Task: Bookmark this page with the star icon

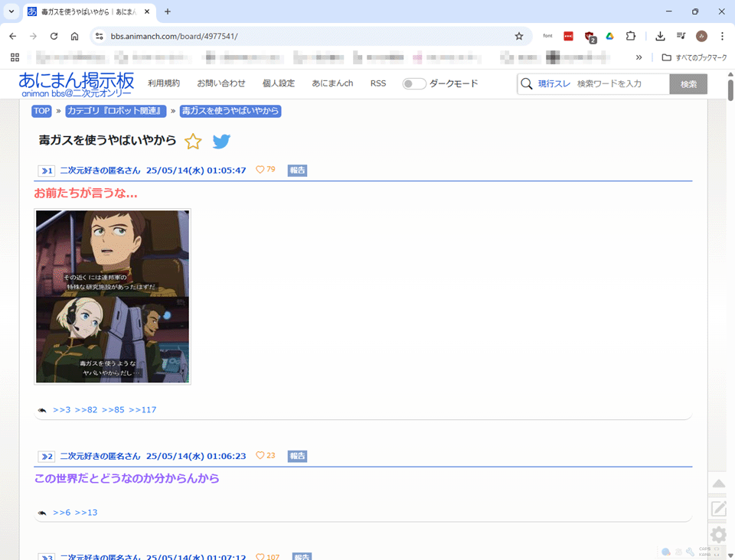Action: 519,36
